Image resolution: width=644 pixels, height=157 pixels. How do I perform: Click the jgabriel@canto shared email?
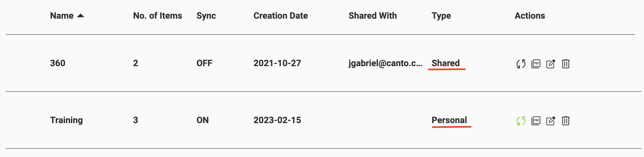pos(385,63)
